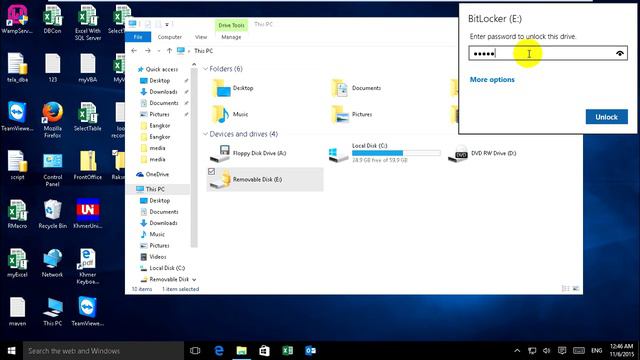640x360 pixels.
Task: Open Excel from the taskbar
Action: coord(287,351)
